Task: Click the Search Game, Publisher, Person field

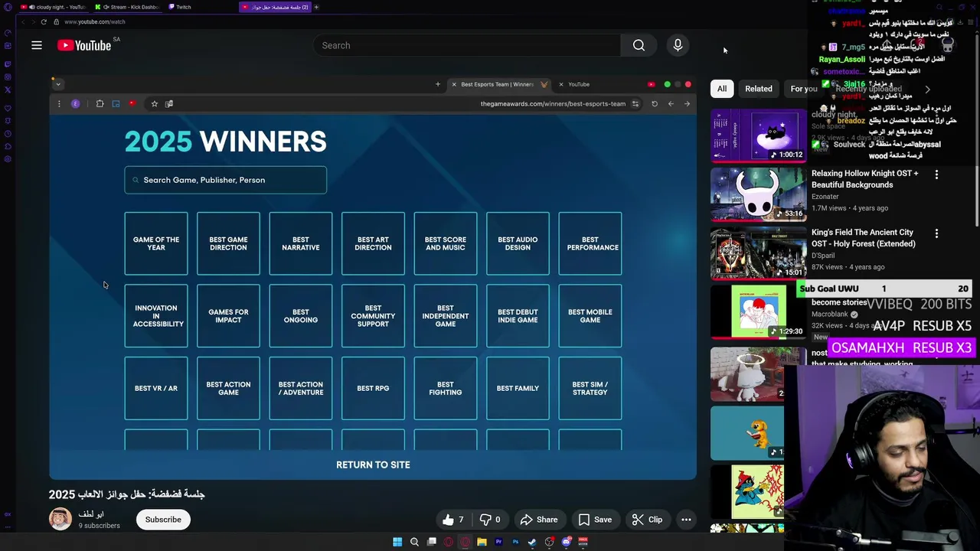Action: click(x=226, y=180)
